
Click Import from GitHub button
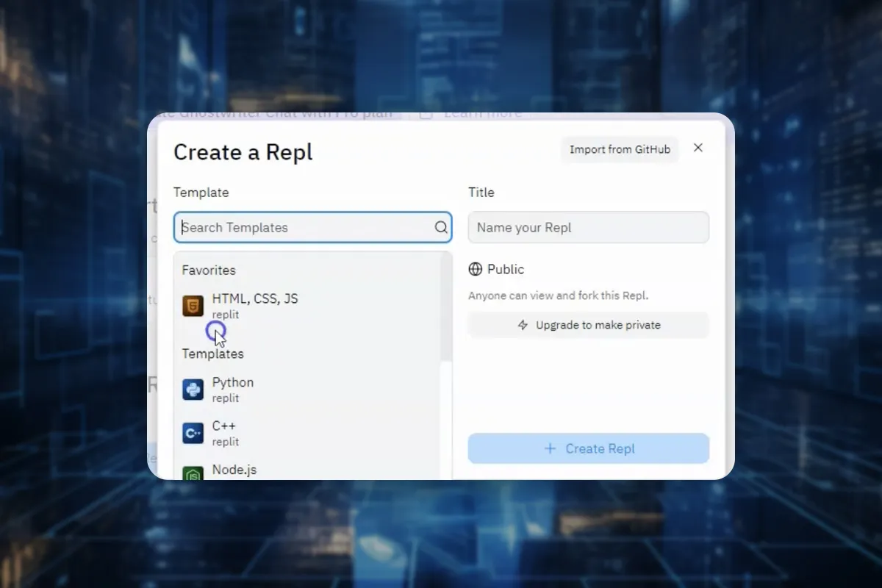tap(620, 149)
